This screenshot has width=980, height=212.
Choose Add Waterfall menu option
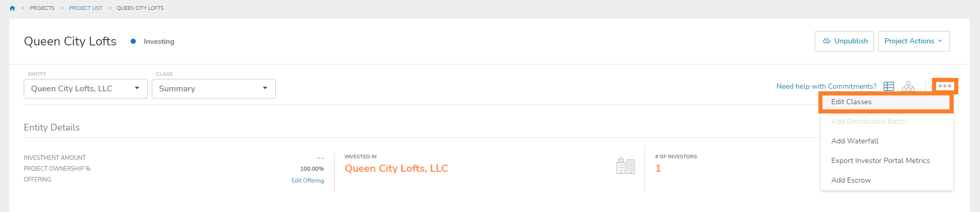click(x=855, y=141)
